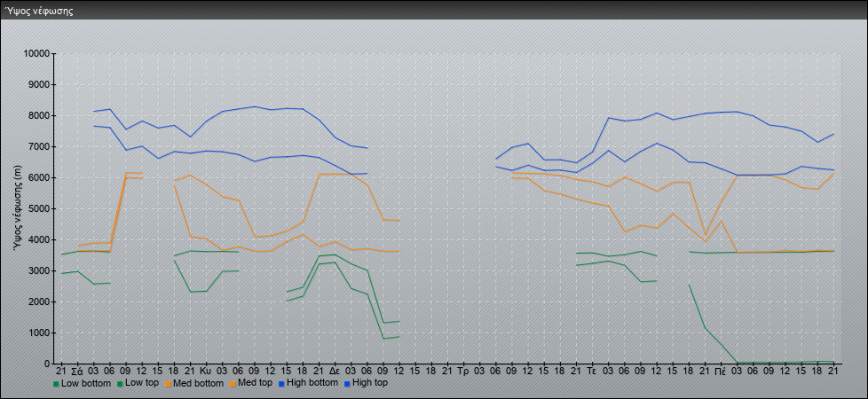Click the 'Δε' day label on x-axis

click(334, 371)
